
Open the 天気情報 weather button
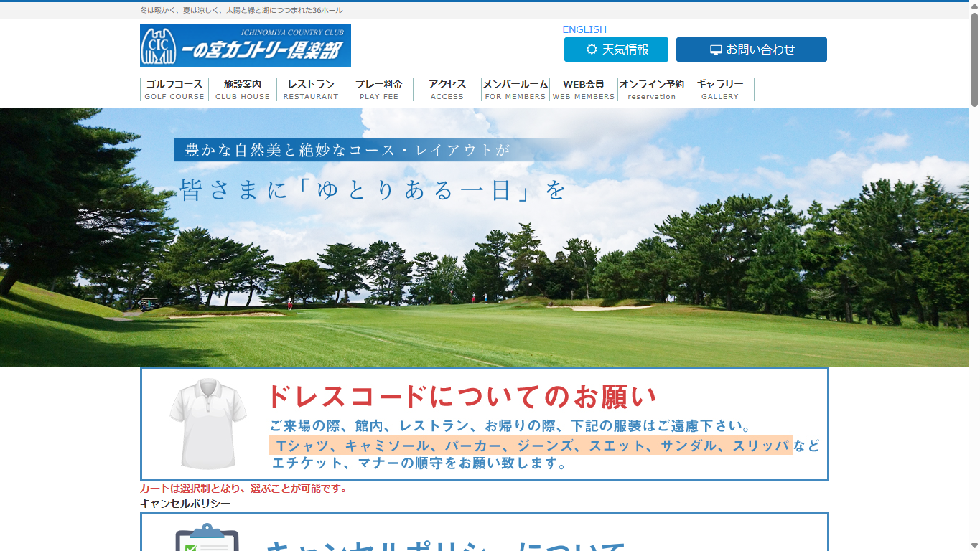(616, 50)
